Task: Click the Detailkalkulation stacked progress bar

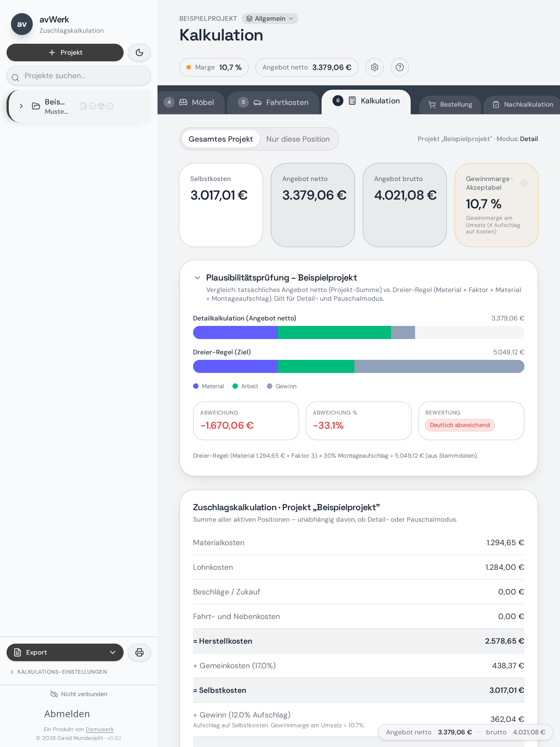Action: (x=358, y=332)
